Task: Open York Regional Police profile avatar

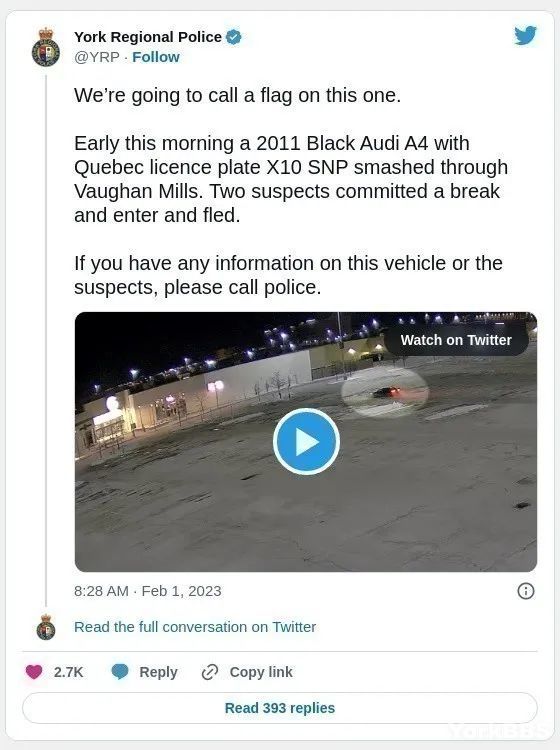Action: (46, 47)
